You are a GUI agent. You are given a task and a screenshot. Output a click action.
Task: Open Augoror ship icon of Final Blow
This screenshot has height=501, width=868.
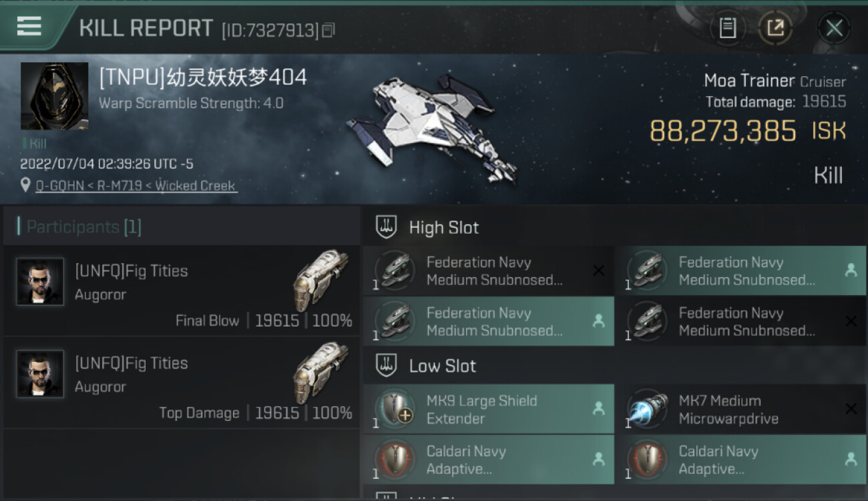[x=321, y=280]
